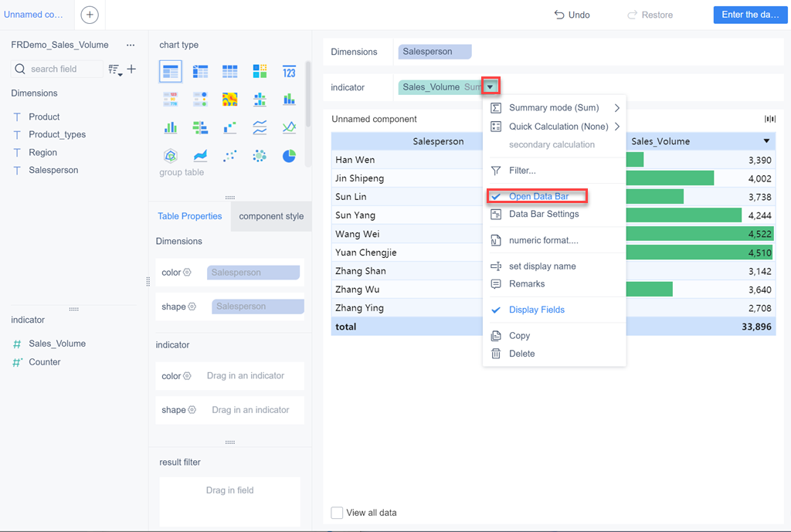
Task: Choose Delete in the context menu
Action: 554,354
